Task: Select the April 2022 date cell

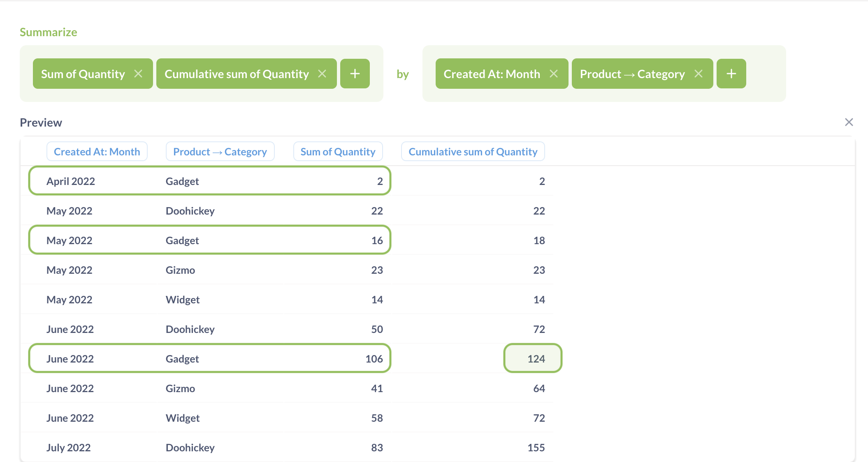Action: [x=71, y=181]
